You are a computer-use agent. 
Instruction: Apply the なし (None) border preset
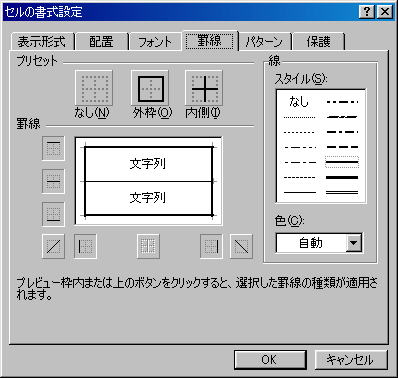point(94,88)
